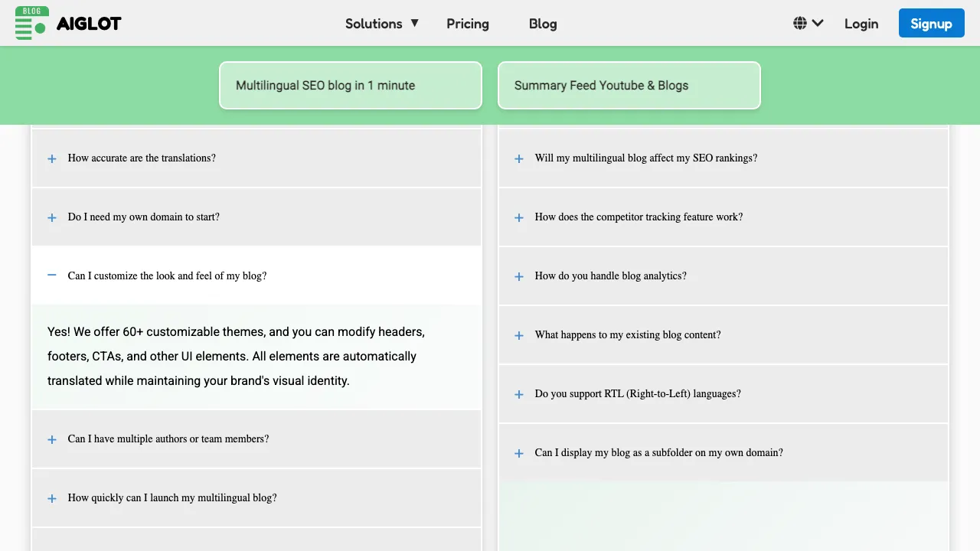Click plus icon beside own domain question
The image size is (980, 551).
52,217
